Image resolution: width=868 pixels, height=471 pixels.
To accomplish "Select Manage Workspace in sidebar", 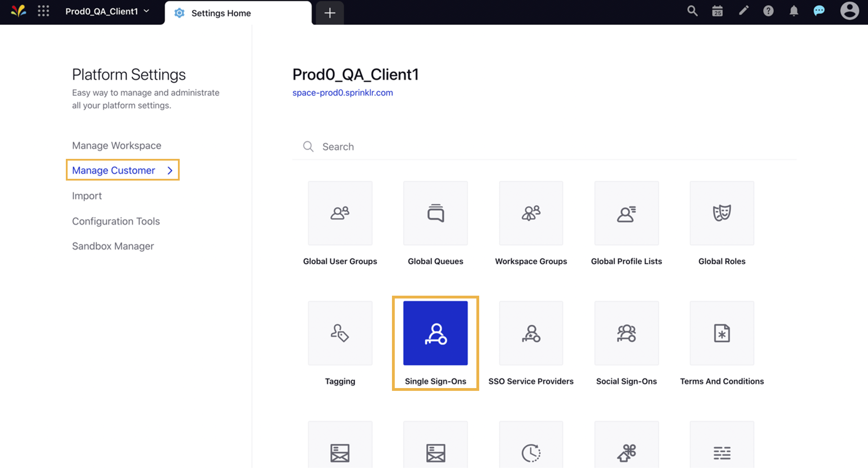I will click(x=117, y=146).
